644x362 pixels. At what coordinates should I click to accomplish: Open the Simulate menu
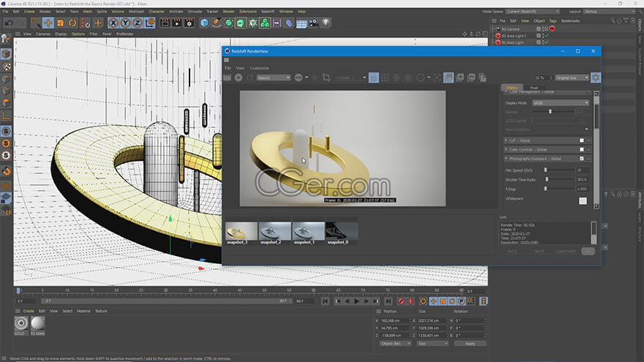(x=195, y=12)
